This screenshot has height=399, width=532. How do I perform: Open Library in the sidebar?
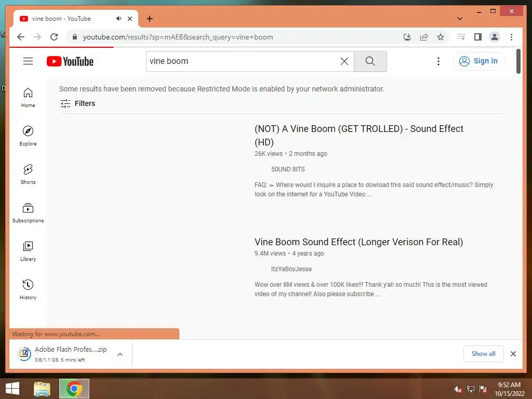click(x=28, y=251)
